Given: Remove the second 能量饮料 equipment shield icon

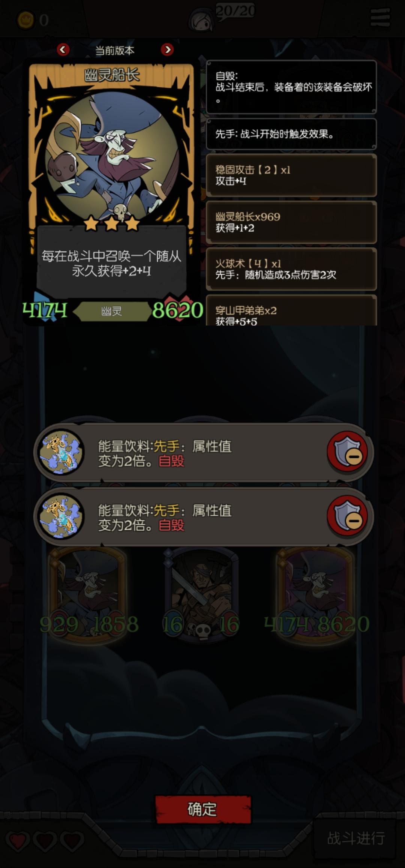Looking at the screenshot, I should [x=347, y=516].
